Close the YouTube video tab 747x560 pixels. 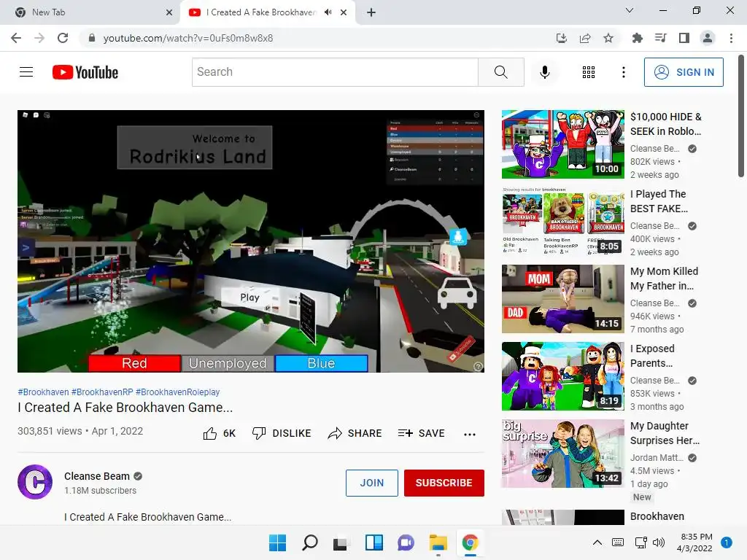(x=344, y=12)
